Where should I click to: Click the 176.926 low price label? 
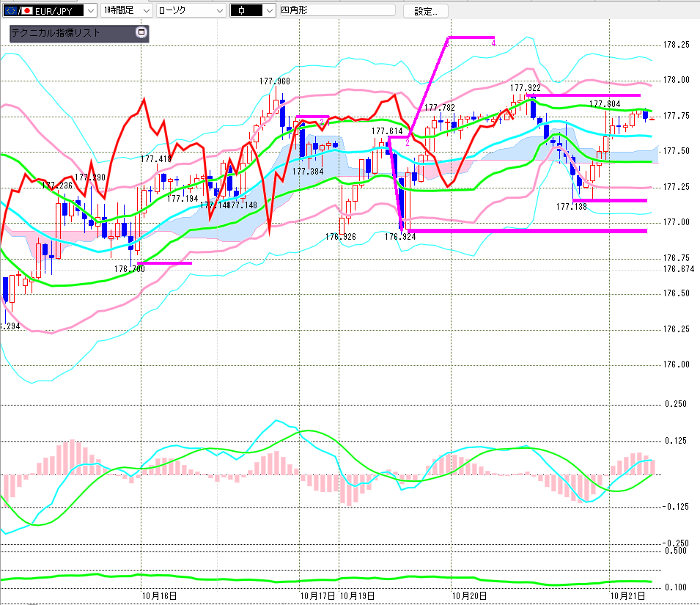point(341,237)
